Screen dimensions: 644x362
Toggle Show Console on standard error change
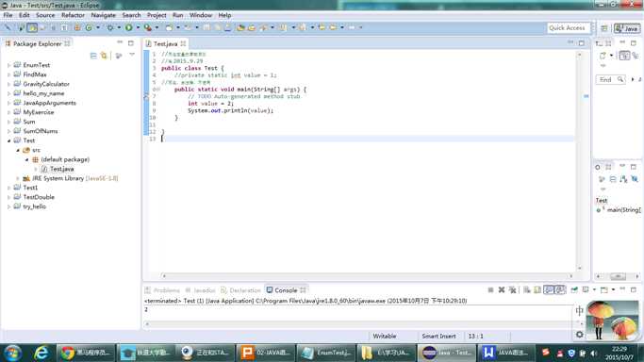pos(560,289)
